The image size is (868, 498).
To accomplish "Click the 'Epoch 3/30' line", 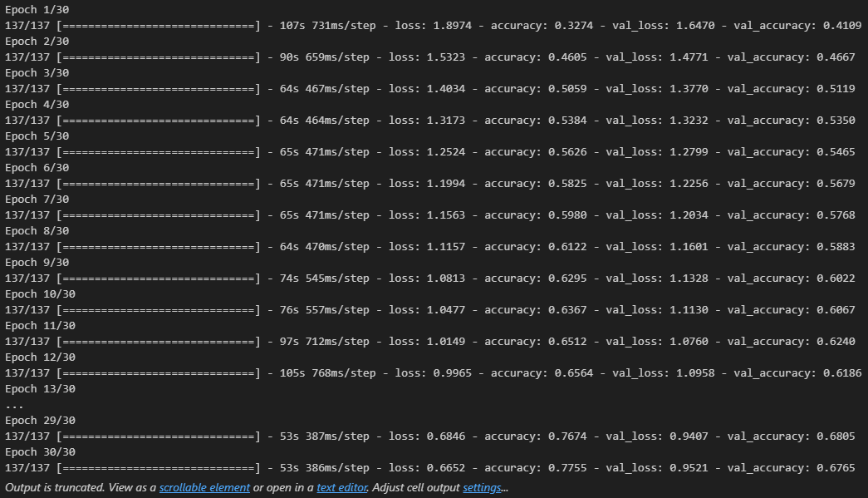I will (37, 72).
